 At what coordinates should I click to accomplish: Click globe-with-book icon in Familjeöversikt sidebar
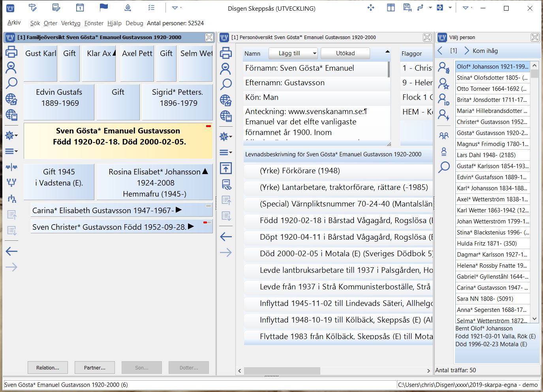11,115
